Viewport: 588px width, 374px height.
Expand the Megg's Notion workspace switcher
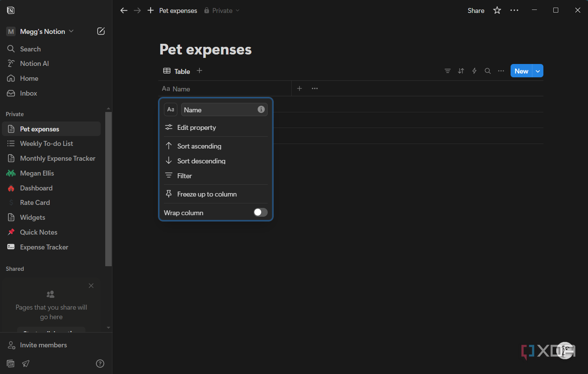coord(40,32)
